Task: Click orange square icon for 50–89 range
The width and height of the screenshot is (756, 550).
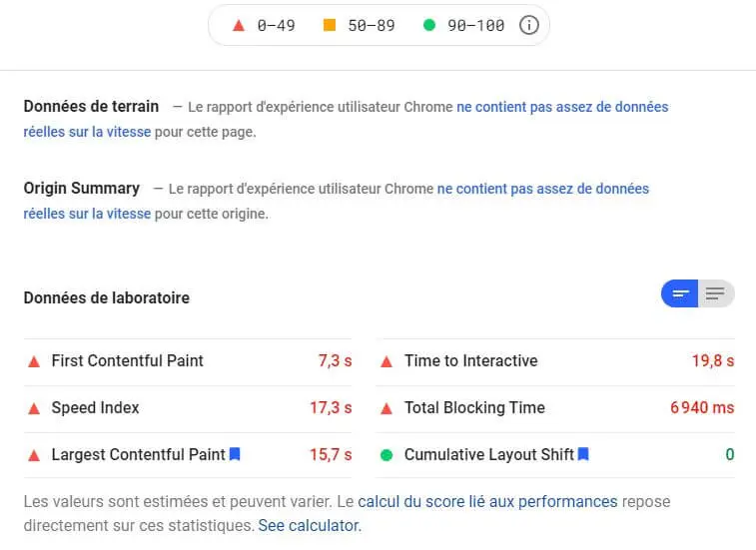Action: [x=330, y=25]
